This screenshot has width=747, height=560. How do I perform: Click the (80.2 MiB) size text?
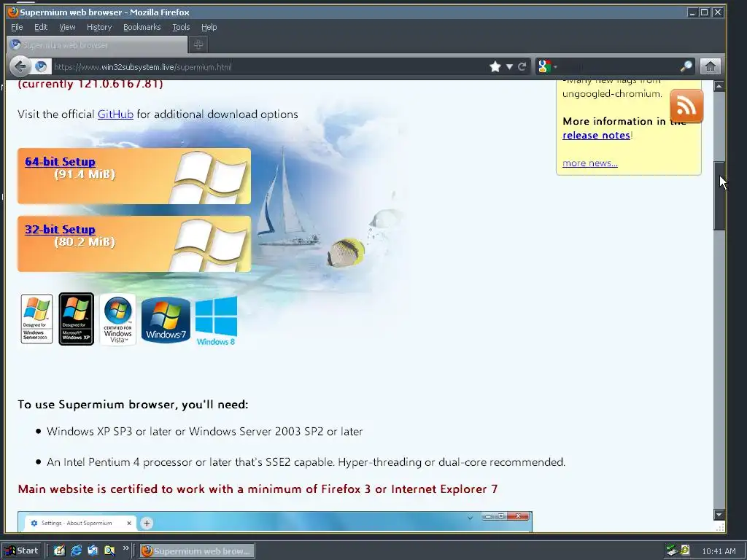click(85, 242)
